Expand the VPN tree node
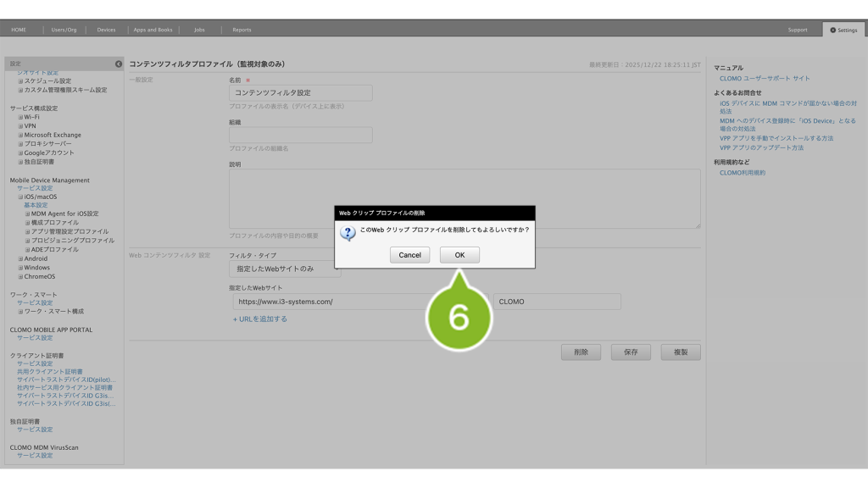This screenshot has width=868, height=488. tap(20, 126)
